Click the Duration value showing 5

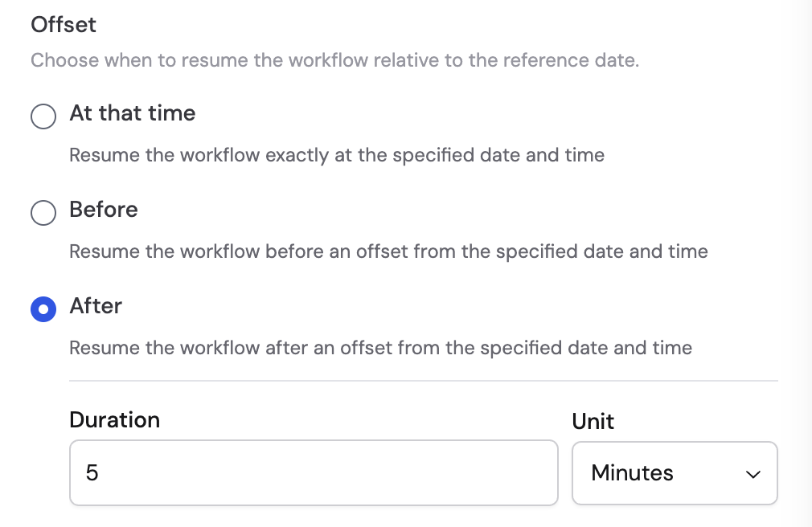pyautogui.click(x=94, y=473)
